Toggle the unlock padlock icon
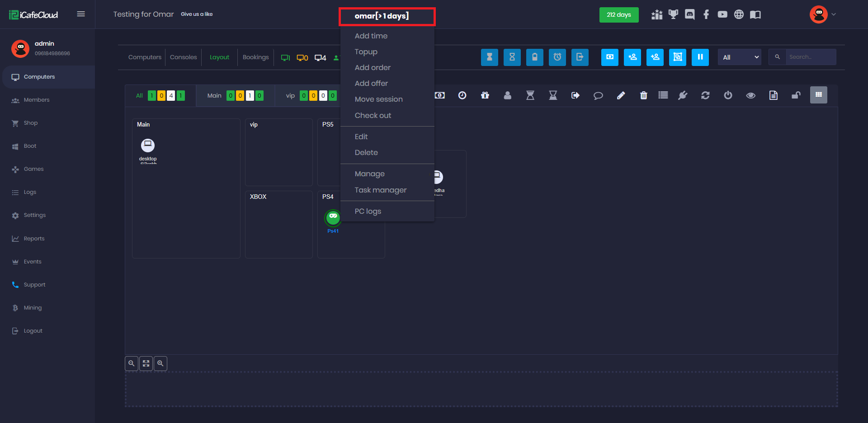 [x=796, y=95]
